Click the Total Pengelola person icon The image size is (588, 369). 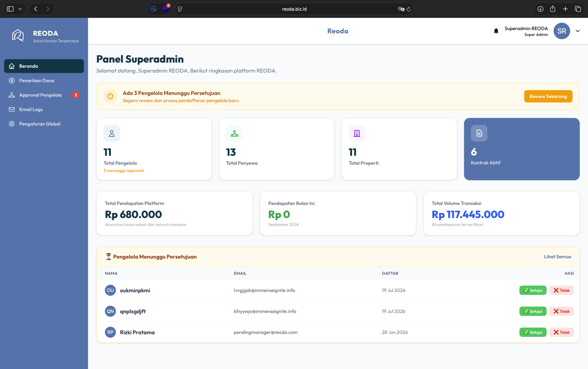tap(112, 133)
